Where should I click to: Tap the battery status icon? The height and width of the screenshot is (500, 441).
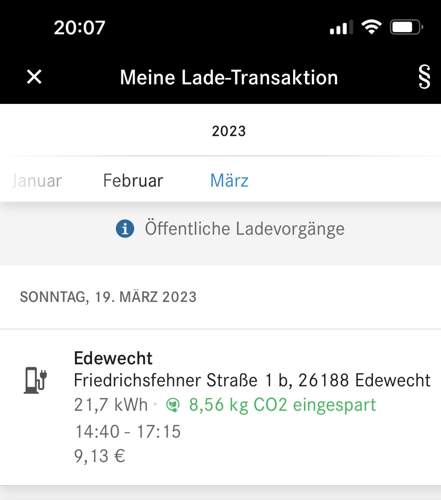click(406, 27)
